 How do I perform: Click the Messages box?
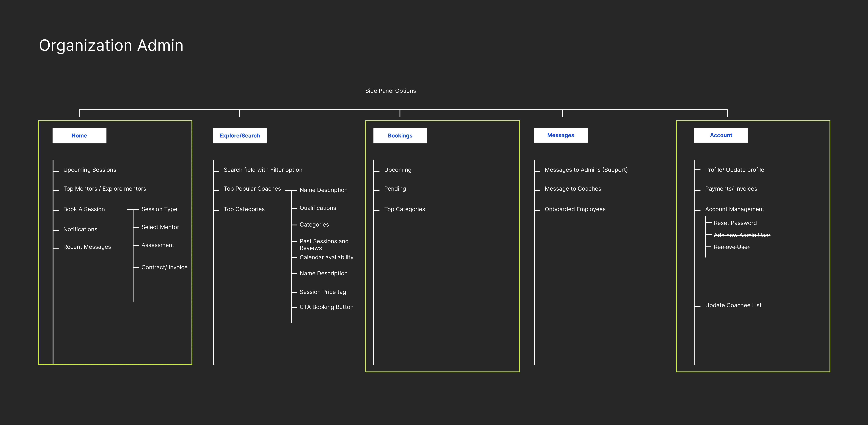(561, 135)
